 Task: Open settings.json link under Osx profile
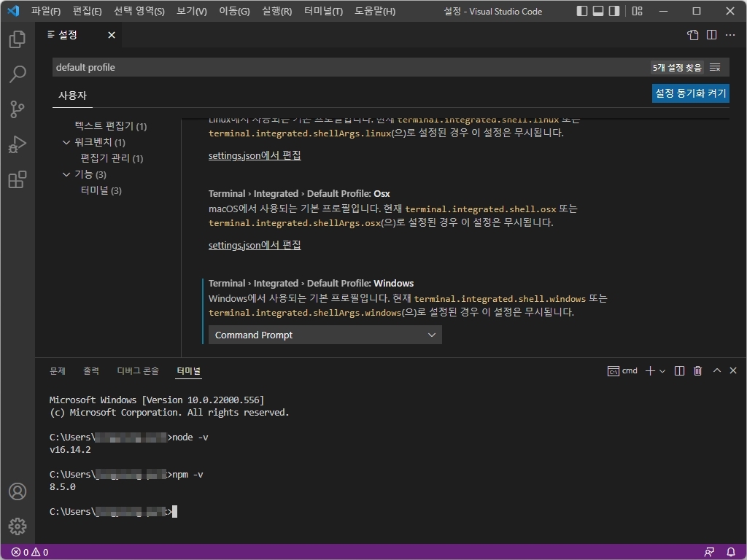255,245
